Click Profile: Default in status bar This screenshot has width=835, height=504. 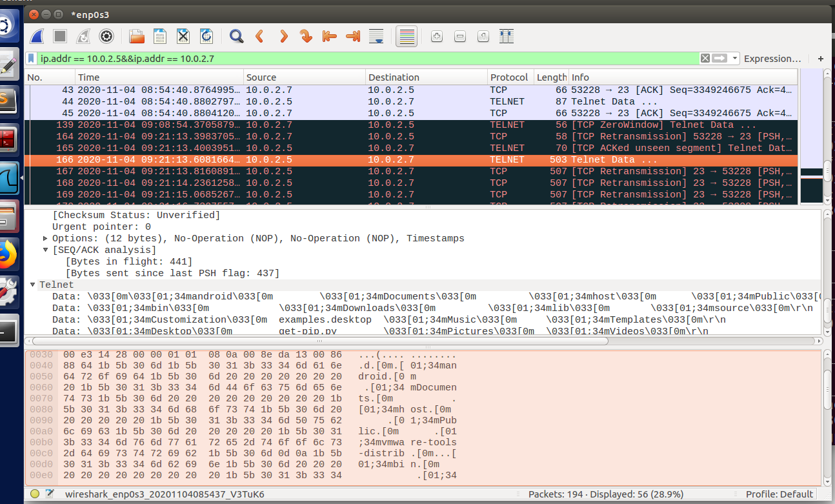pyautogui.click(x=780, y=494)
